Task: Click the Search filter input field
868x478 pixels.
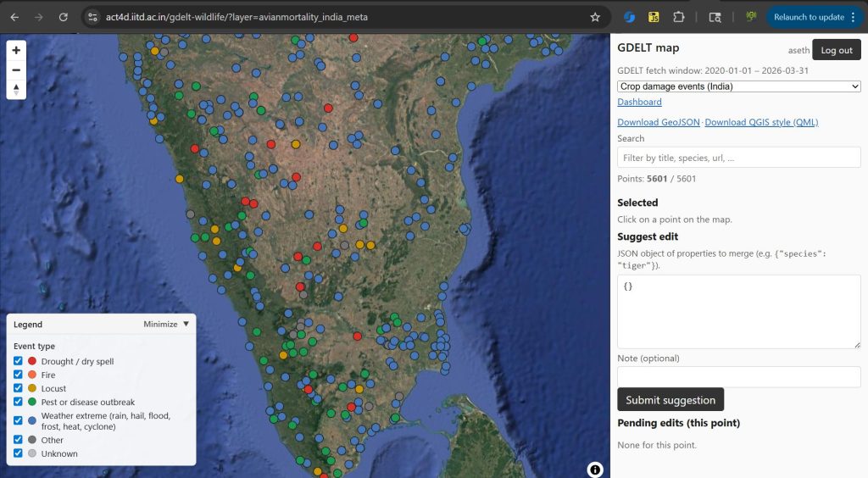Action: click(x=738, y=158)
